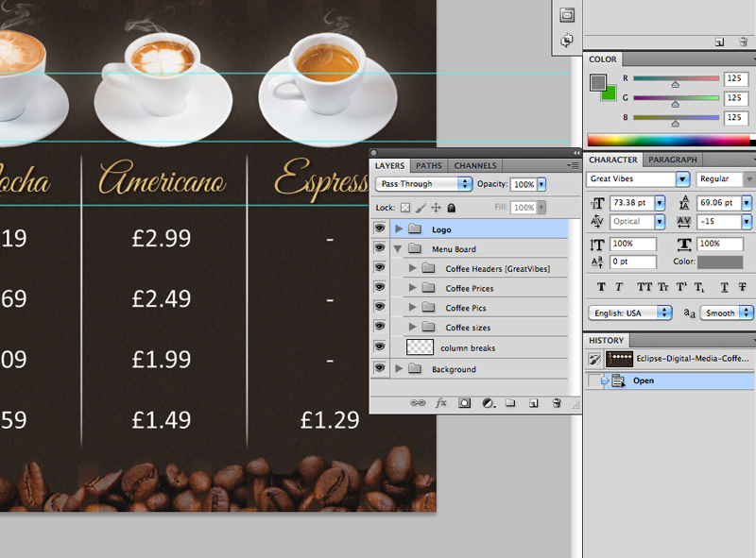Click new item icon in top-right panel
Screen dimensions: 756x558
click(719, 42)
